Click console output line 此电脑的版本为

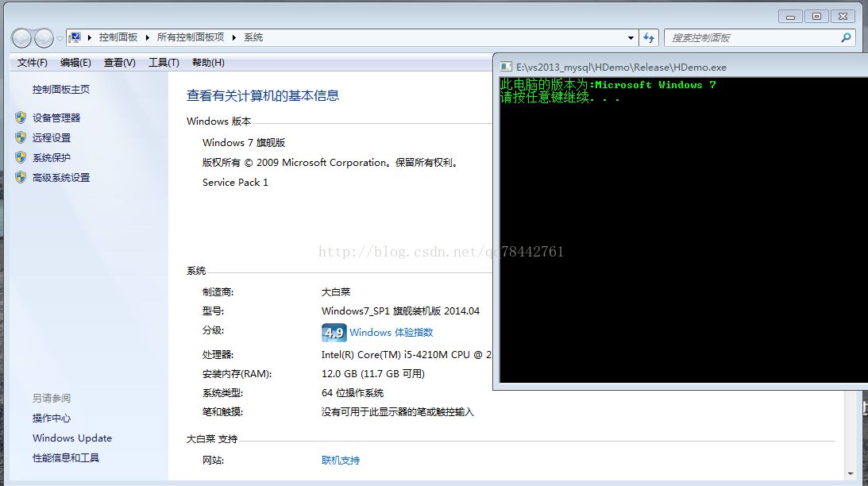[x=608, y=85]
